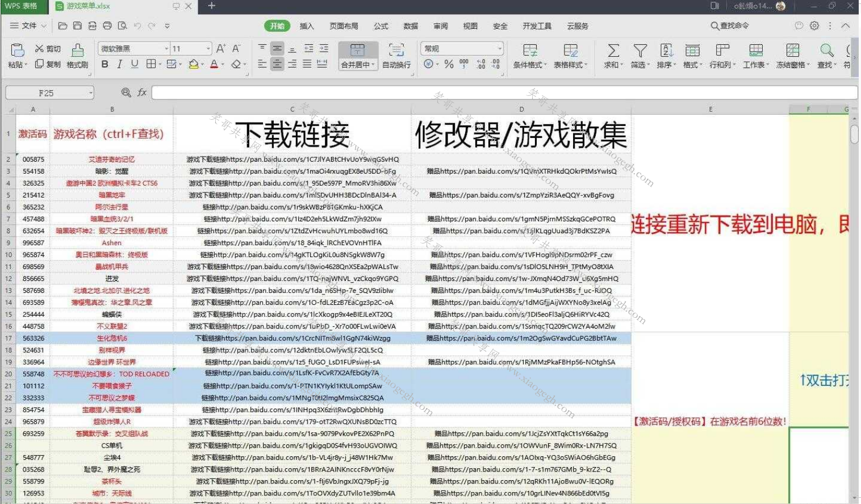Toggle center horizontal alignment button
The height and width of the screenshot is (504, 861).
pos(277,64)
